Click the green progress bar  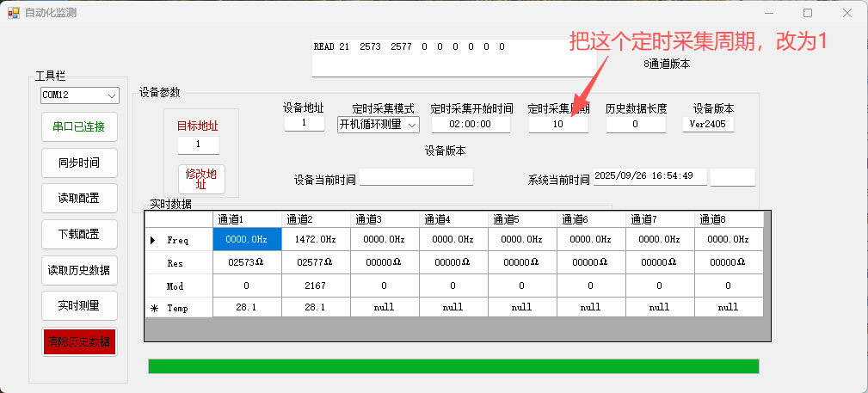453,366
